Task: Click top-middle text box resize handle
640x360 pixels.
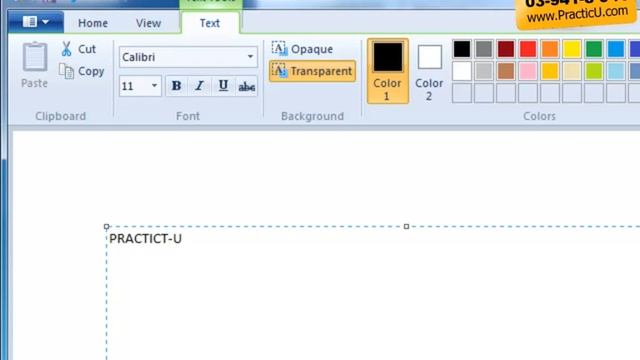Action: click(x=406, y=227)
